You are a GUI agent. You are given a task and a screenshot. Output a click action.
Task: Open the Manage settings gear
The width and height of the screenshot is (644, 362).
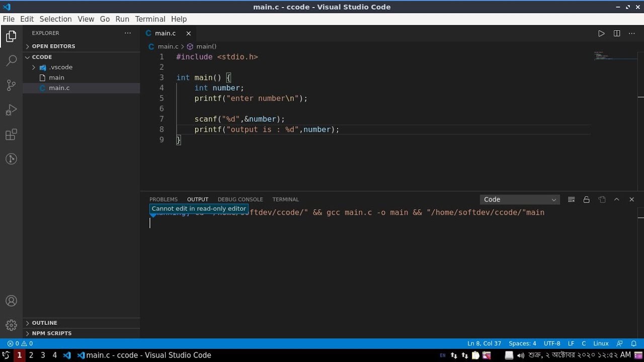(11, 325)
